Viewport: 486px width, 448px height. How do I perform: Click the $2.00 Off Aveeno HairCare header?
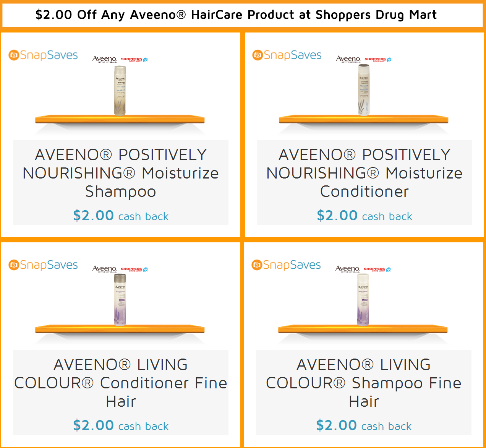pos(236,15)
